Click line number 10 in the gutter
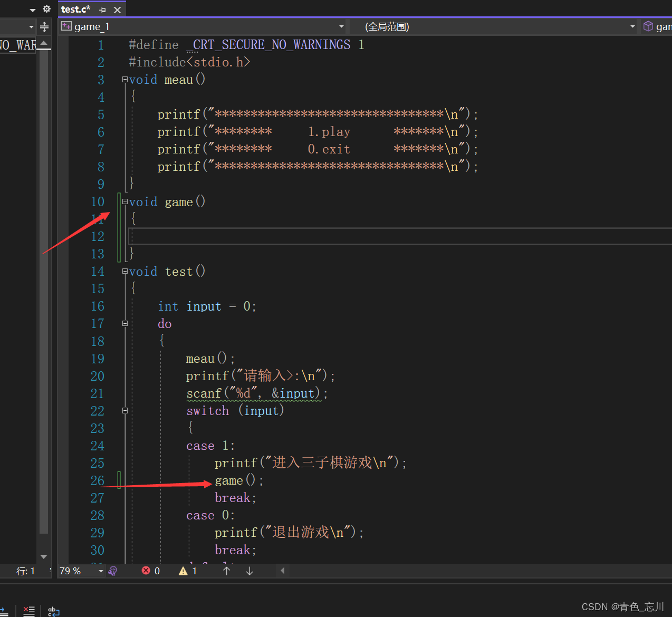 click(98, 201)
